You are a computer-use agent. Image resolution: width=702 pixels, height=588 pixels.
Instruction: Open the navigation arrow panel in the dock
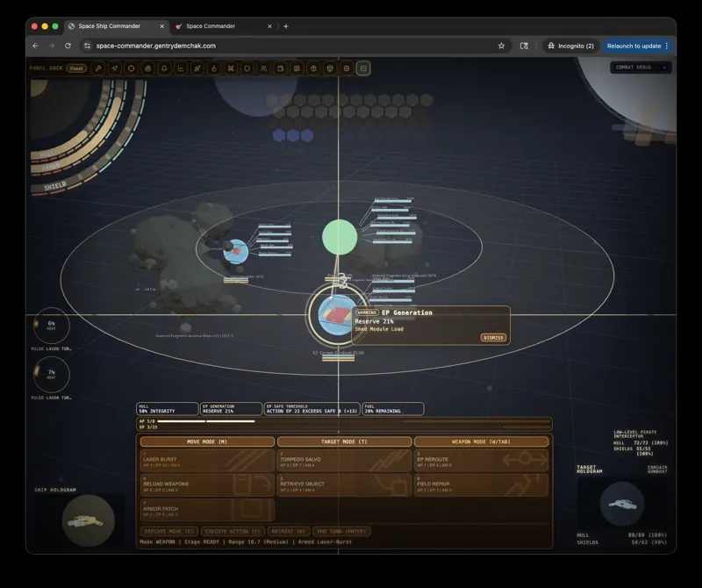tap(115, 68)
